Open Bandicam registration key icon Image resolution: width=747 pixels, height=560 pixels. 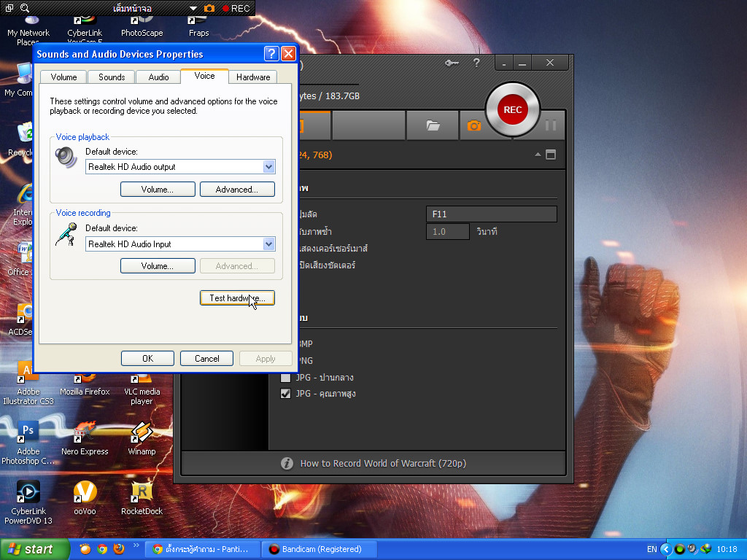(452, 63)
